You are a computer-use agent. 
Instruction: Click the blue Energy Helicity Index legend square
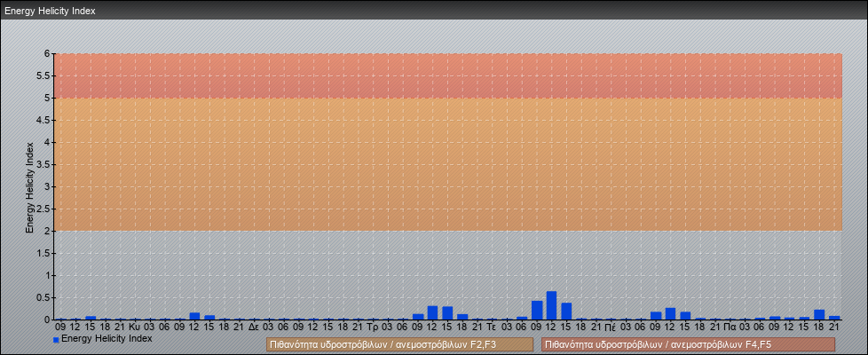[x=56, y=340]
